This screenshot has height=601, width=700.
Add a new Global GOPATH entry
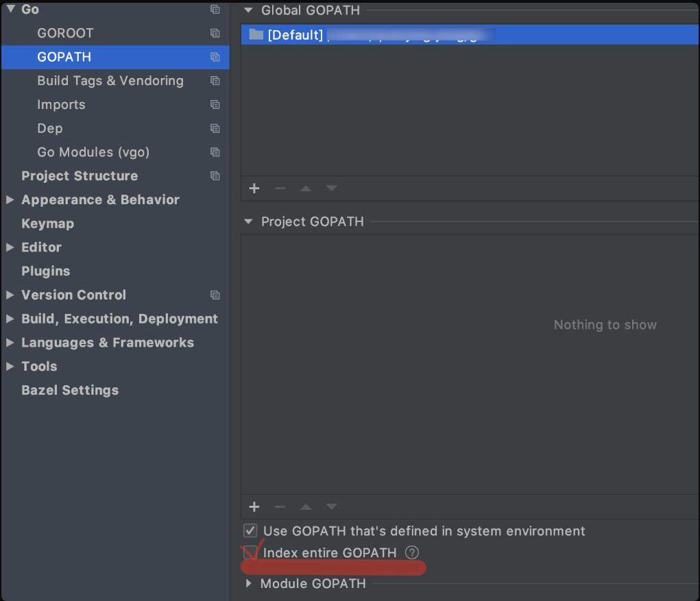(x=254, y=188)
